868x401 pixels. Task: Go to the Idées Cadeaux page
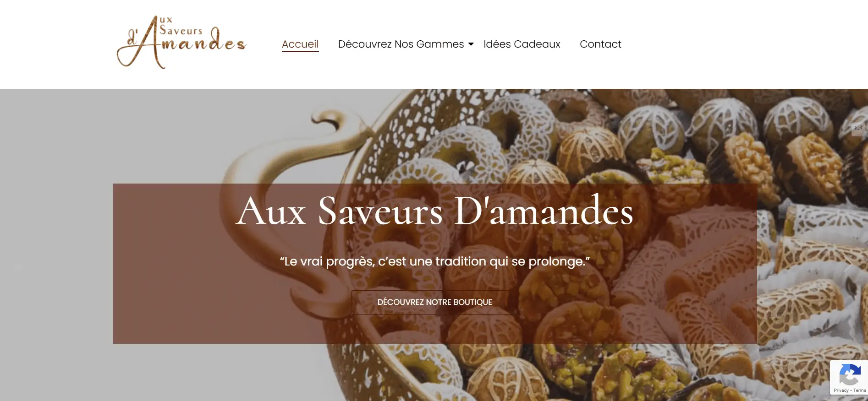pyautogui.click(x=522, y=44)
